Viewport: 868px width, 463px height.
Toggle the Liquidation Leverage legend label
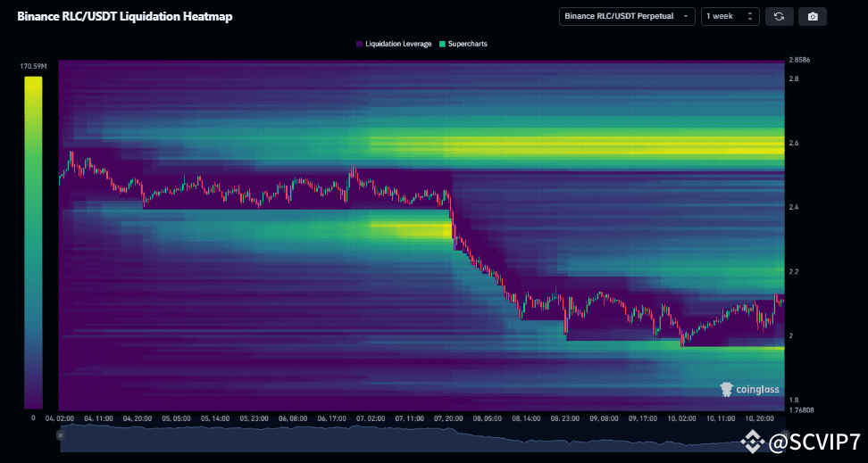(398, 44)
